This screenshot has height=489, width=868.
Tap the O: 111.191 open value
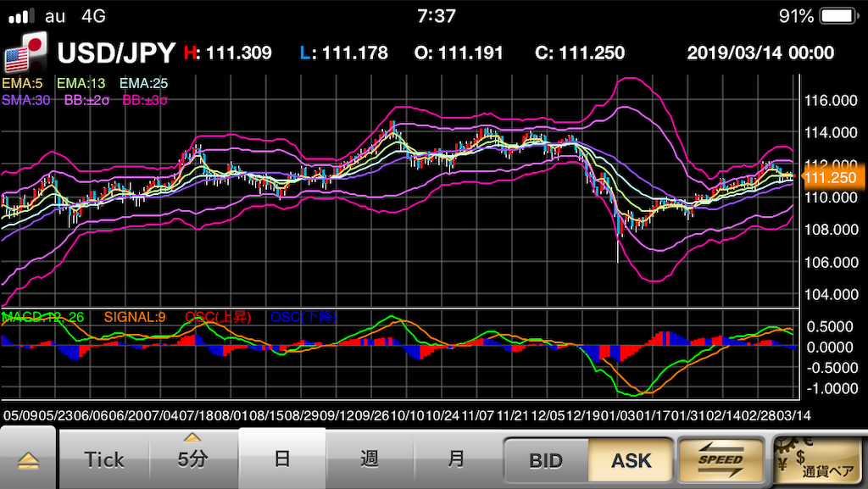click(459, 53)
